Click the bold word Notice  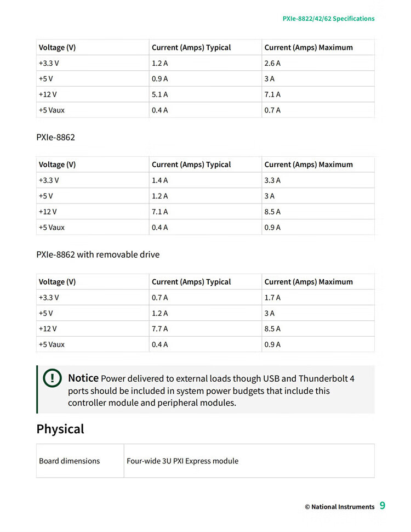[83, 378]
